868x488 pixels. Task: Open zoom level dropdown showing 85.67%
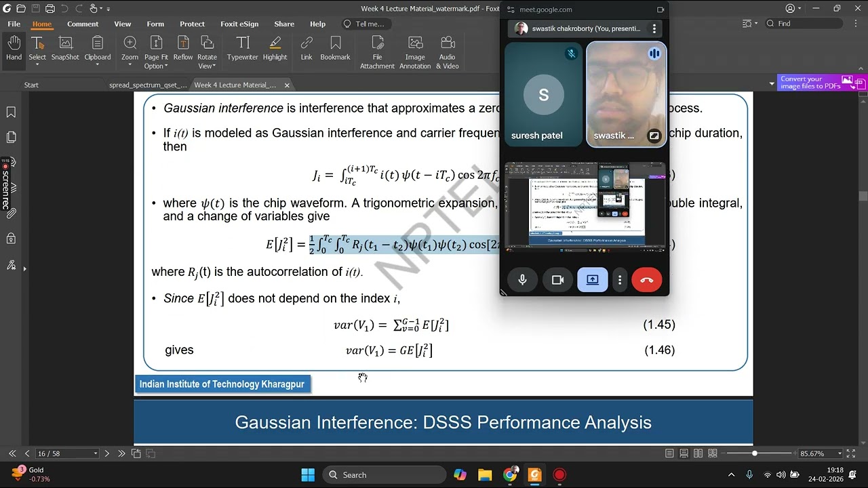click(840, 453)
